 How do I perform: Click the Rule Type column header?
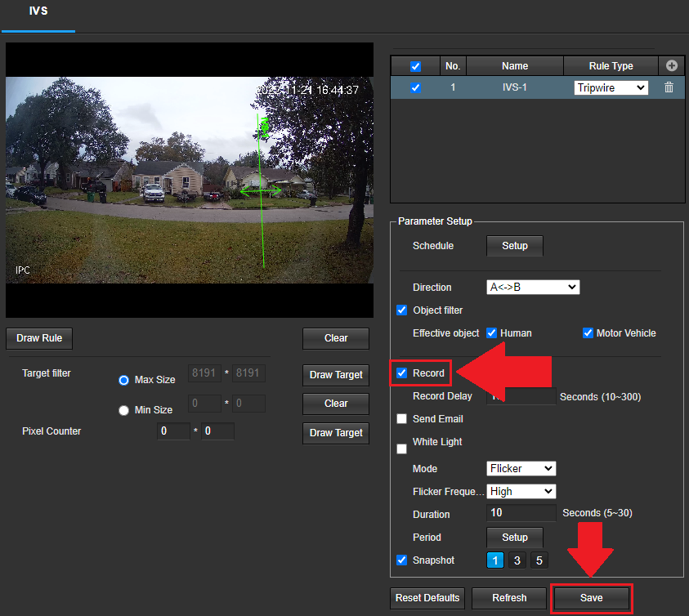[x=611, y=66]
